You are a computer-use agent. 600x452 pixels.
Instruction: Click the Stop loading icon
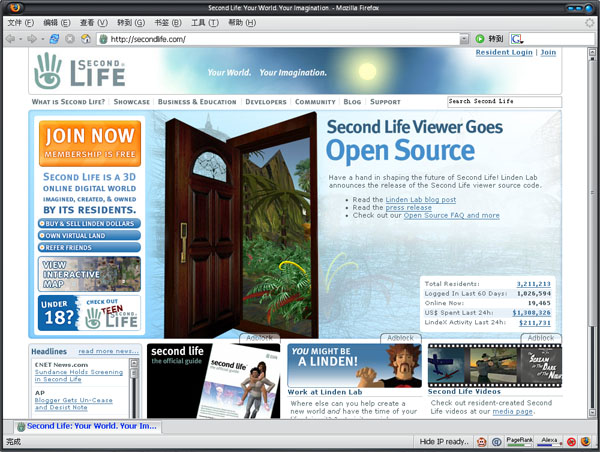pos(70,39)
